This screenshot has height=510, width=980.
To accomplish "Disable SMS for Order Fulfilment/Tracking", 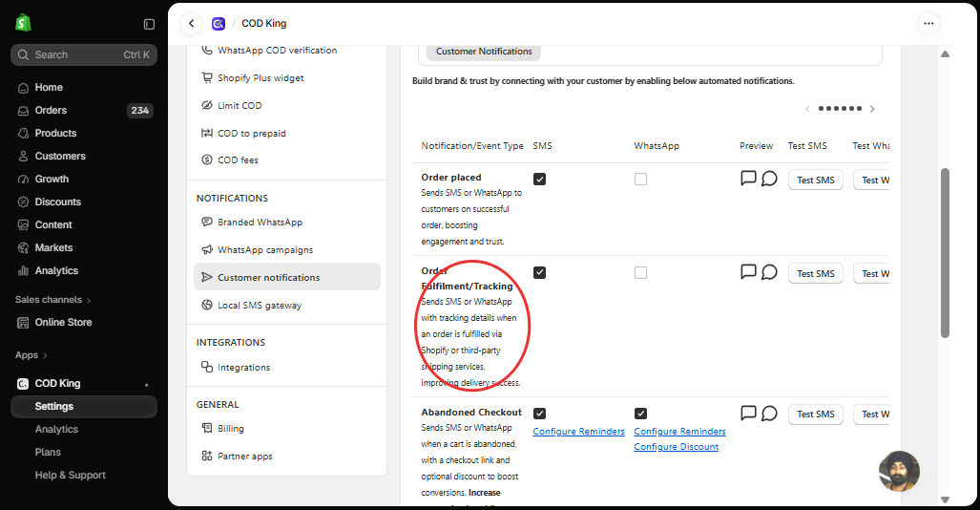I will [539, 273].
